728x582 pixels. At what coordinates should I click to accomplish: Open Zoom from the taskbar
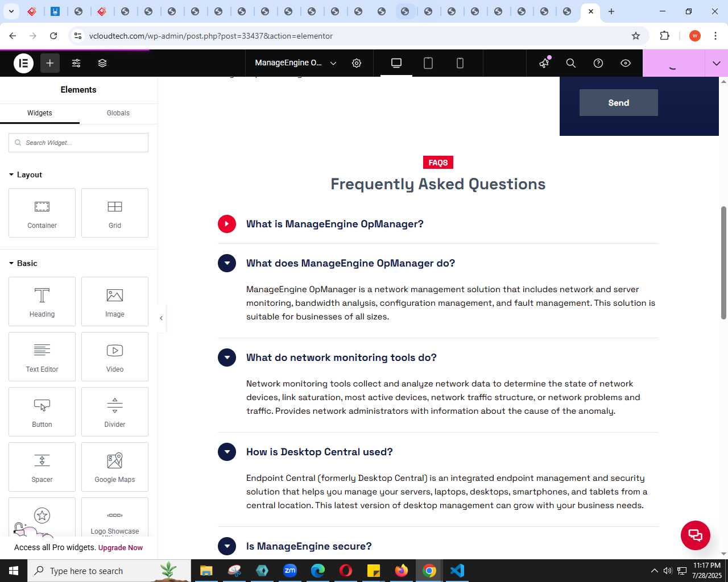[x=290, y=571]
